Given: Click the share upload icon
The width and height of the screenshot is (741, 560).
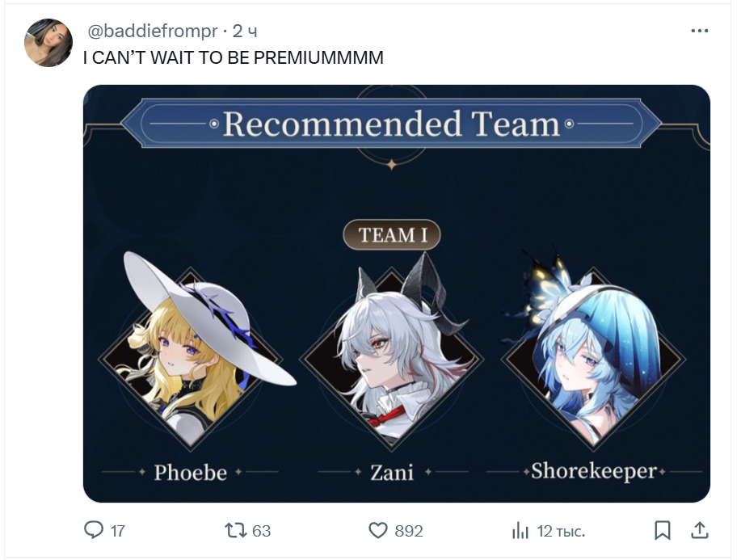Looking at the screenshot, I should click(700, 530).
